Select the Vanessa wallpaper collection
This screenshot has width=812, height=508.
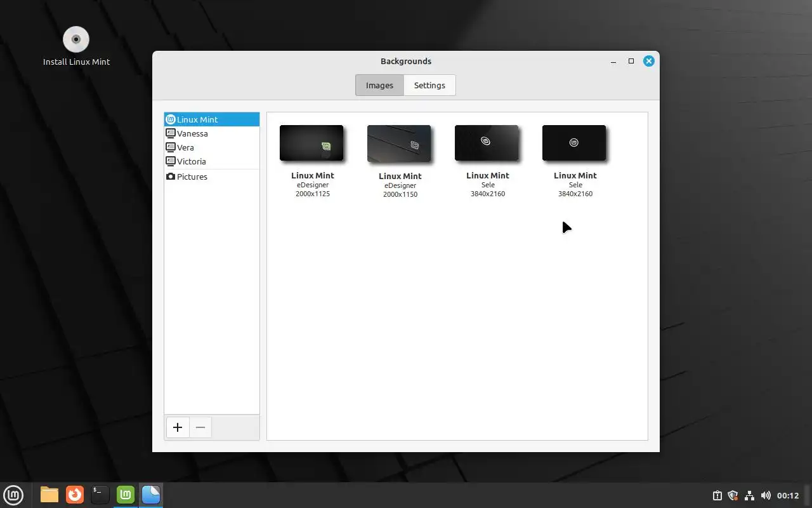[212, 133]
